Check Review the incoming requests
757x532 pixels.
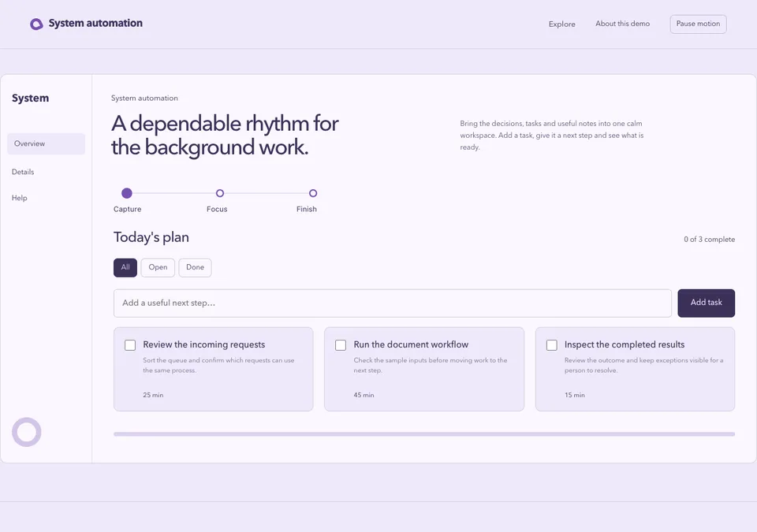click(130, 345)
